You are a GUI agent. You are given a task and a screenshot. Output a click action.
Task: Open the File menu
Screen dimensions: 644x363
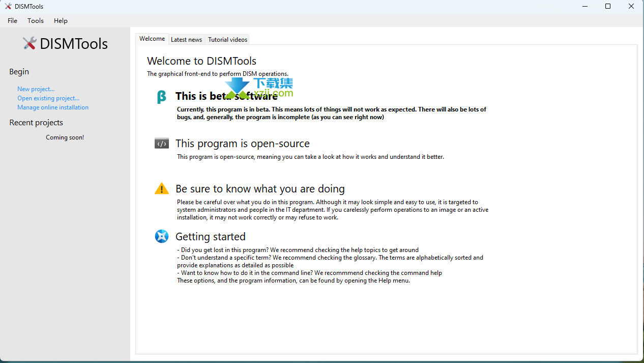(x=12, y=21)
